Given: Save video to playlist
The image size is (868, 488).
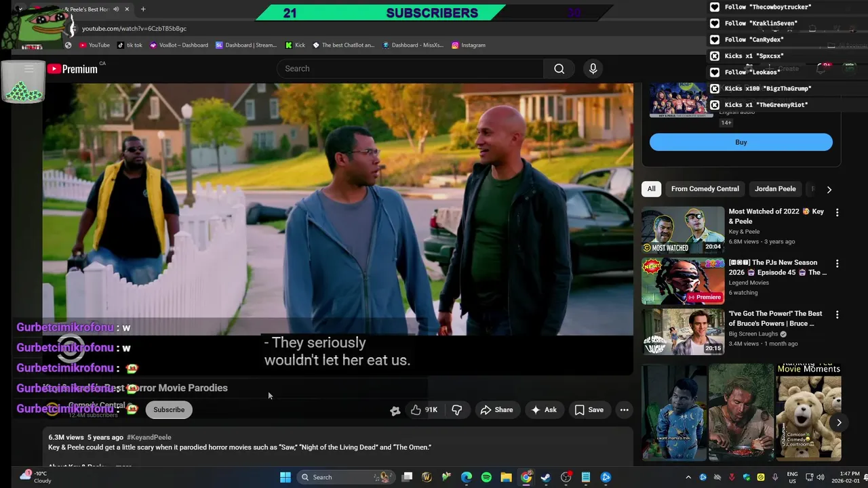Looking at the screenshot, I should [589, 409].
